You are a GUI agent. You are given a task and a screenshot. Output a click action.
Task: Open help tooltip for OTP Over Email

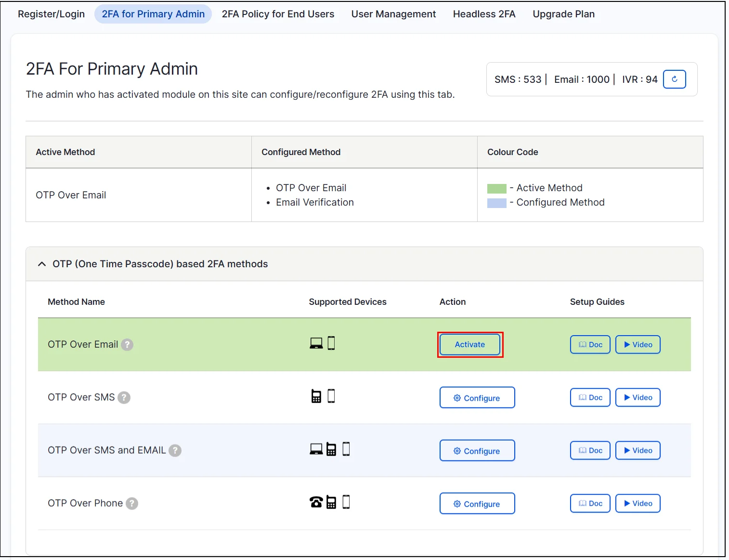pos(127,345)
